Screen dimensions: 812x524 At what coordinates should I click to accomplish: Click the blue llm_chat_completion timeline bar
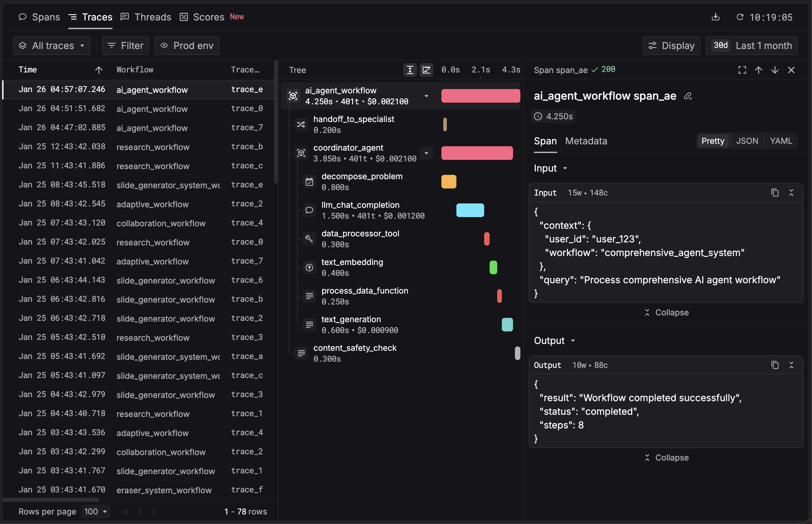tap(470, 210)
